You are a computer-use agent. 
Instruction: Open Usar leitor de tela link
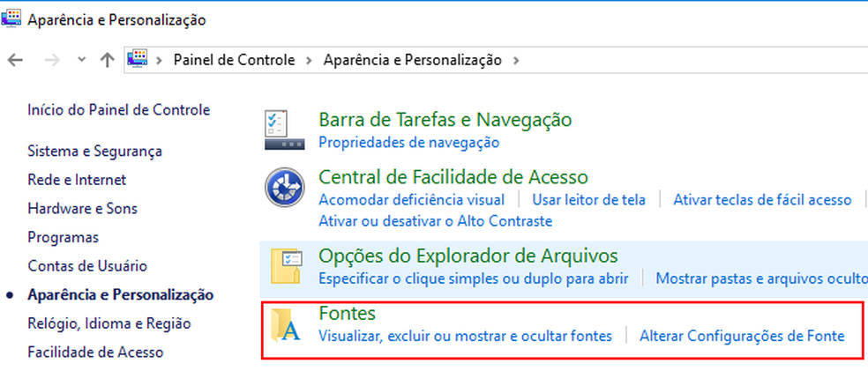click(x=589, y=200)
